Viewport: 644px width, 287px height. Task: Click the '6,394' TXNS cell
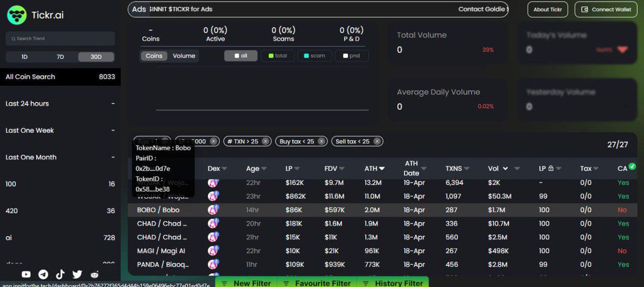455,183
